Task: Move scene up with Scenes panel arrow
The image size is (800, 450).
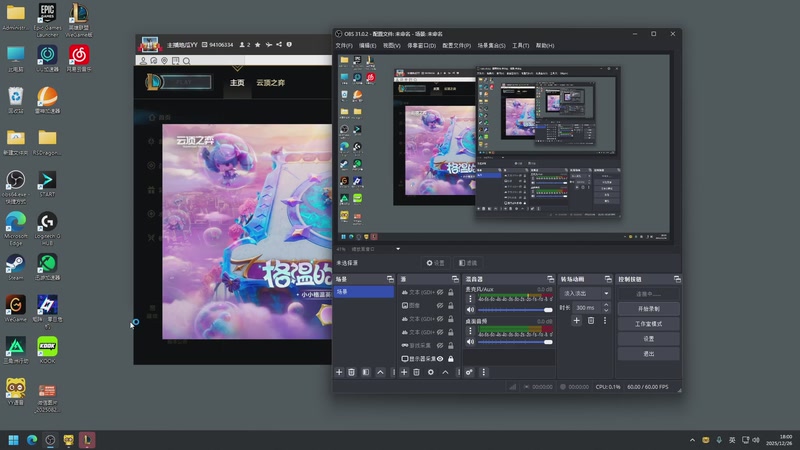Action: pyautogui.click(x=380, y=372)
